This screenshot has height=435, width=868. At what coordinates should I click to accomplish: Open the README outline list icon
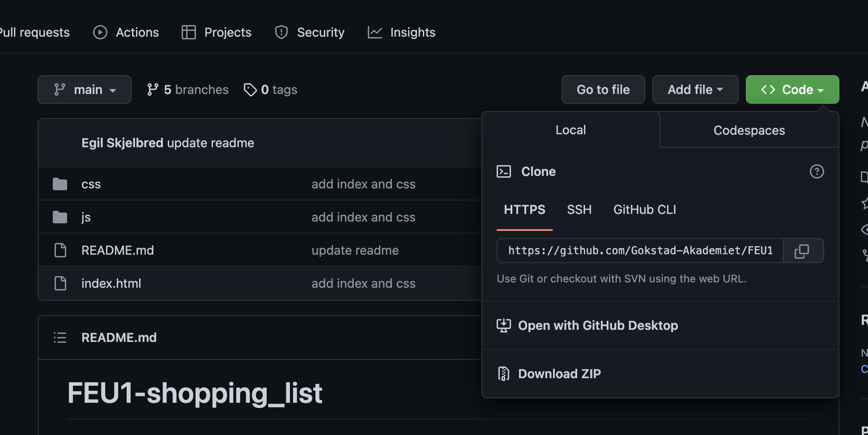[x=60, y=337]
